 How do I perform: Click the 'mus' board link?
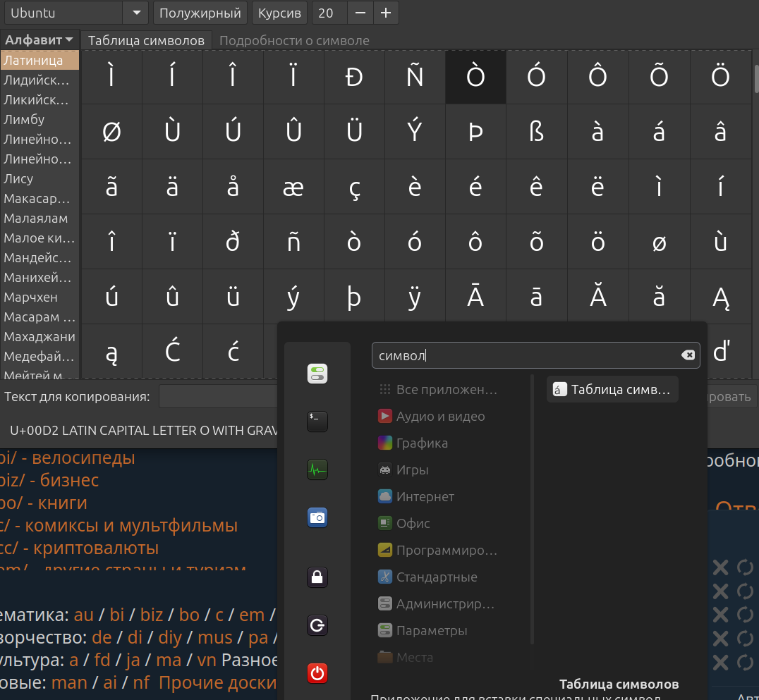pos(215,637)
